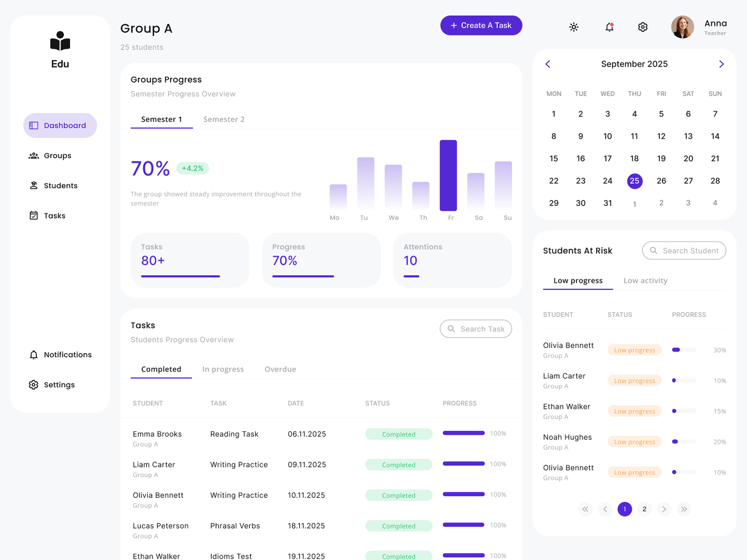
Task: Go to next month in calendar
Action: 721,64
